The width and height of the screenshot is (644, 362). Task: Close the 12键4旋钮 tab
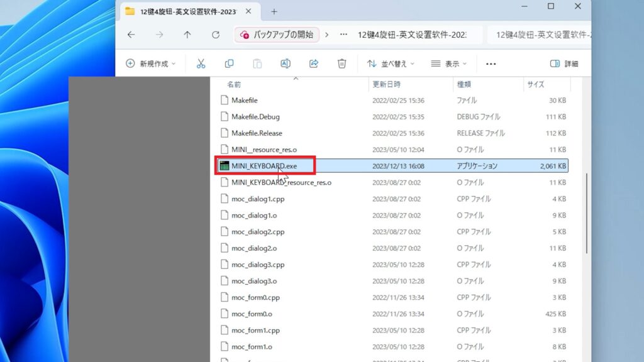coord(248,11)
